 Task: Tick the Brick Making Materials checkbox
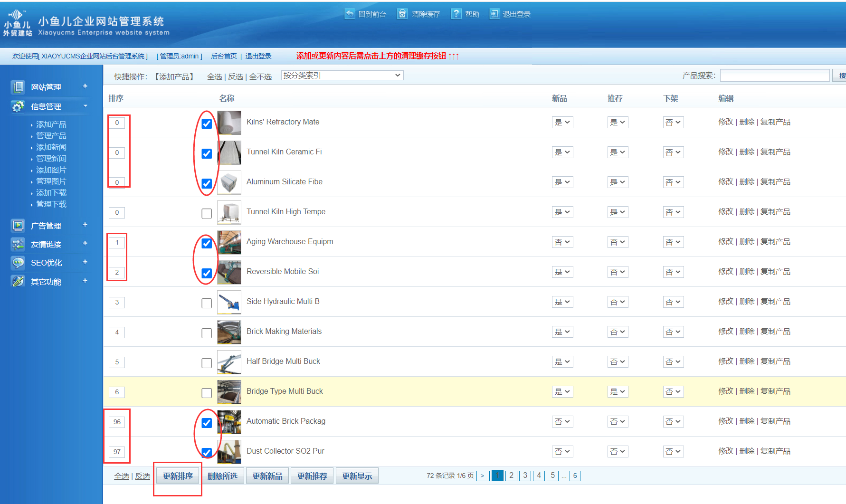tap(207, 333)
